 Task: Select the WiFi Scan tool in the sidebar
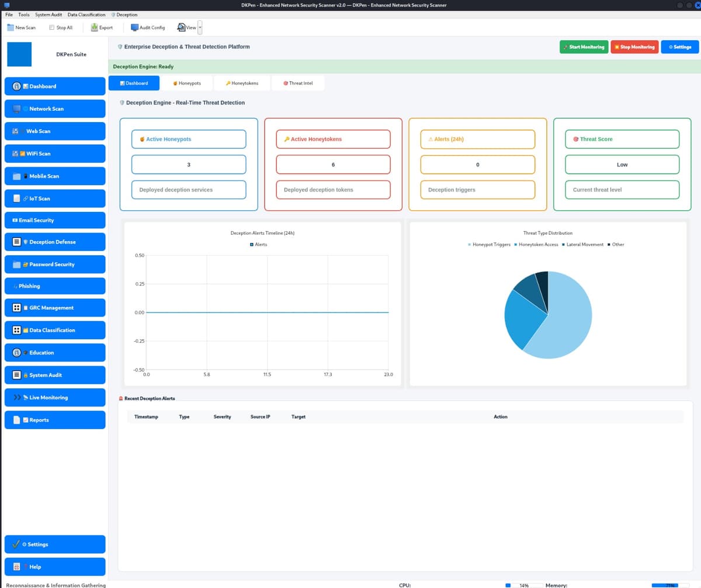pos(55,153)
